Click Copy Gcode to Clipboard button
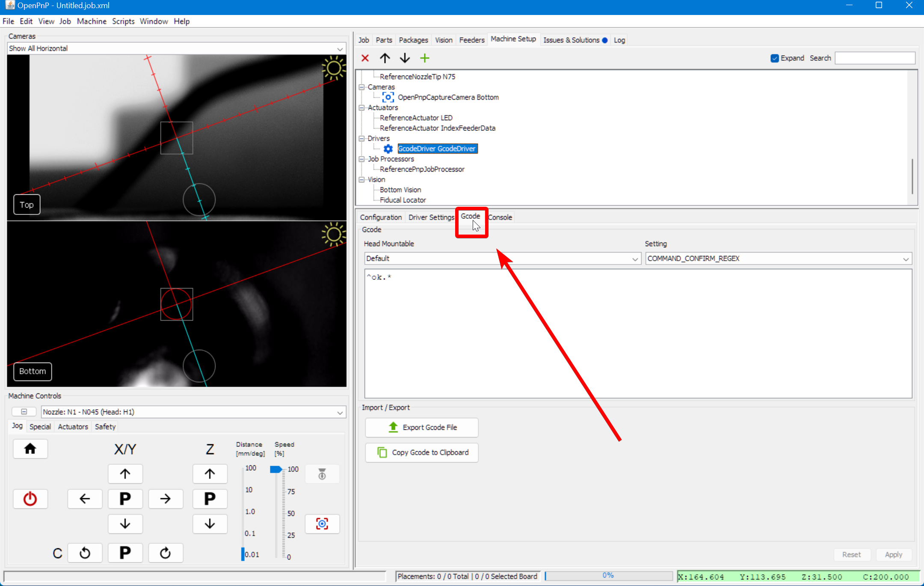 [x=422, y=452]
